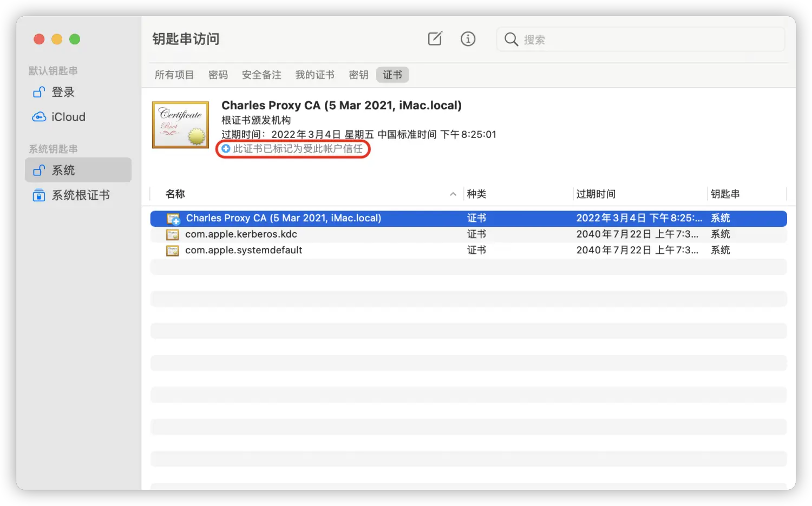Click expiry date of com.apple.systemdefault
The width and height of the screenshot is (812, 506).
coord(637,250)
